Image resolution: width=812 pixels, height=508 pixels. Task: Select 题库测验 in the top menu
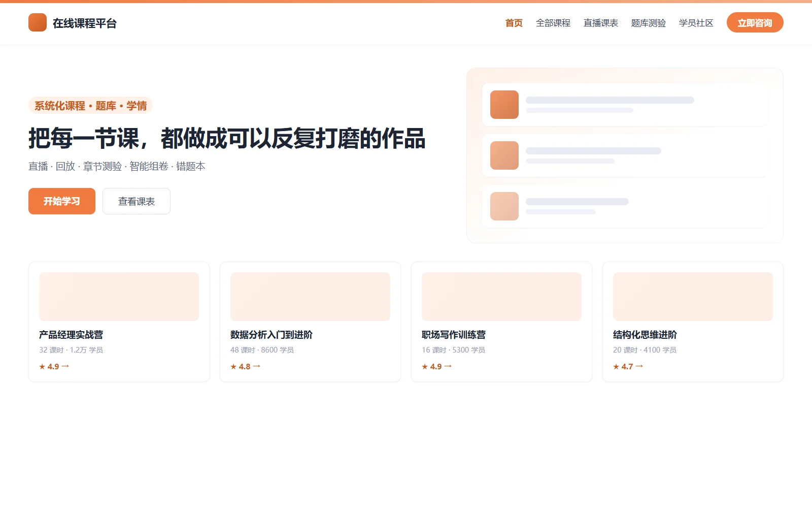point(649,23)
